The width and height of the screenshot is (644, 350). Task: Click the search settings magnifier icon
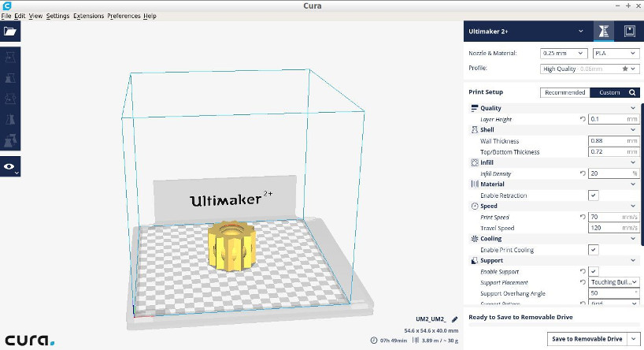(x=632, y=92)
